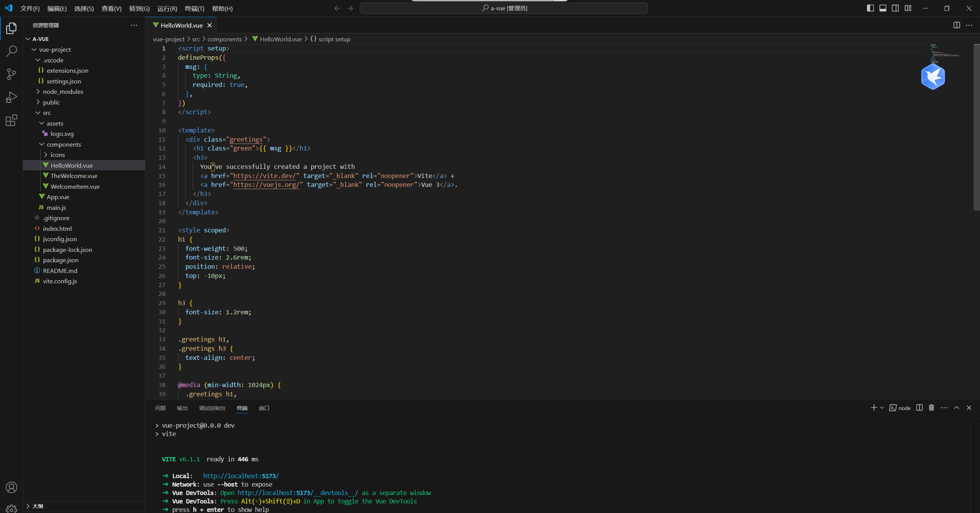
Task: Click the localhost devtools terminal link
Action: [298, 493]
